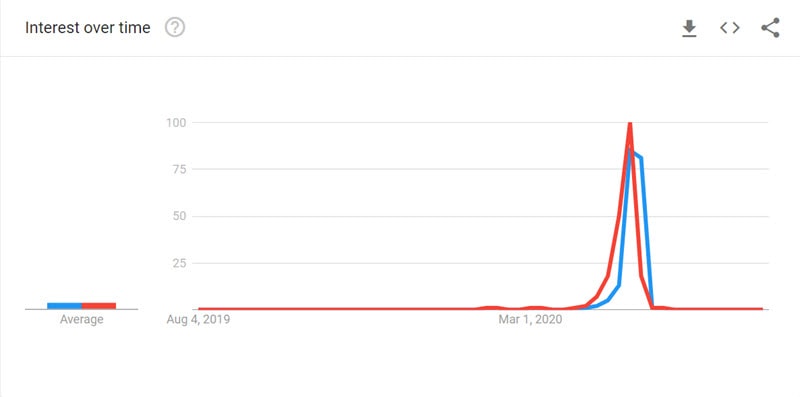800x397 pixels.
Task: Click the 75 y-axis label
Action: point(178,169)
